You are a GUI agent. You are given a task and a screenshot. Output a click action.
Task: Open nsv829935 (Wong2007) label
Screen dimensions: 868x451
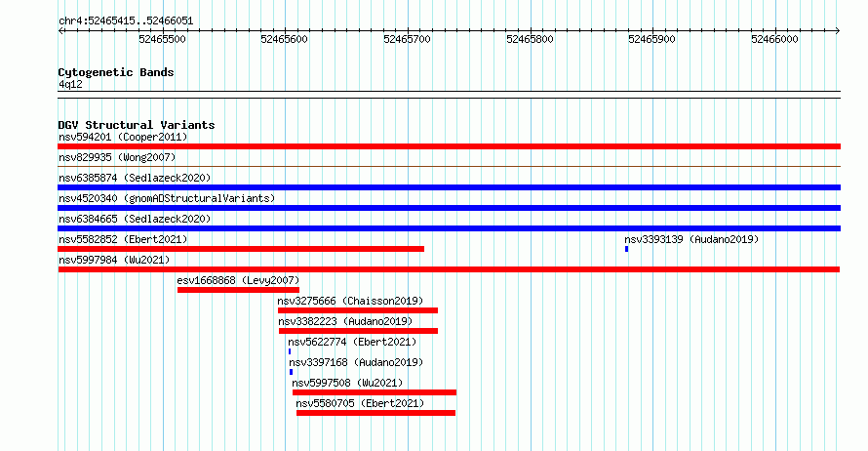(117, 157)
